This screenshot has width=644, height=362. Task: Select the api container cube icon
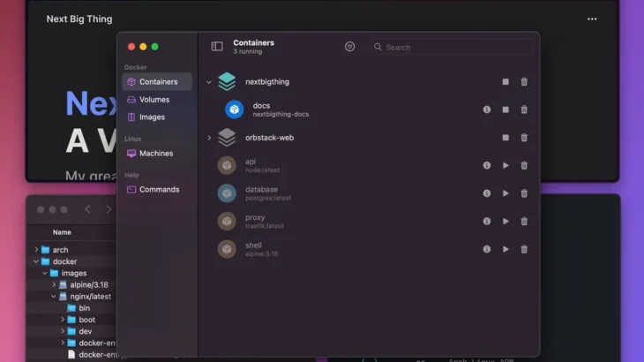[227, 166]
